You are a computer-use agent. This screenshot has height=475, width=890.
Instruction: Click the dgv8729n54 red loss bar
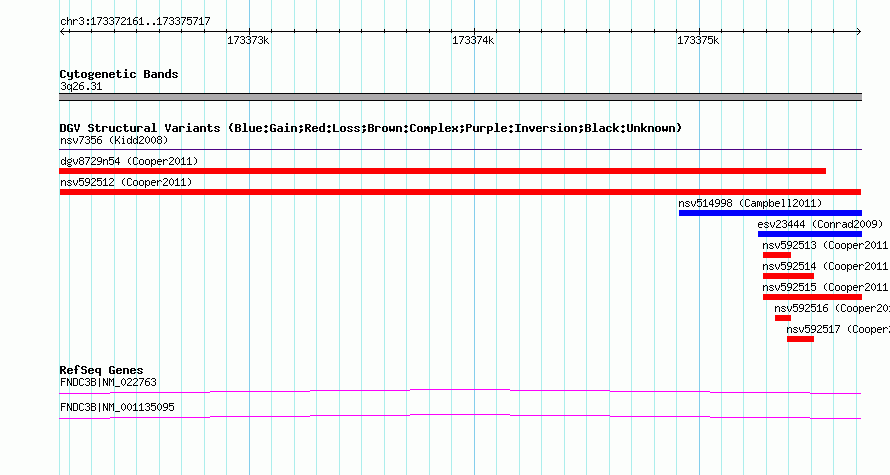click(x=443, y=171)
